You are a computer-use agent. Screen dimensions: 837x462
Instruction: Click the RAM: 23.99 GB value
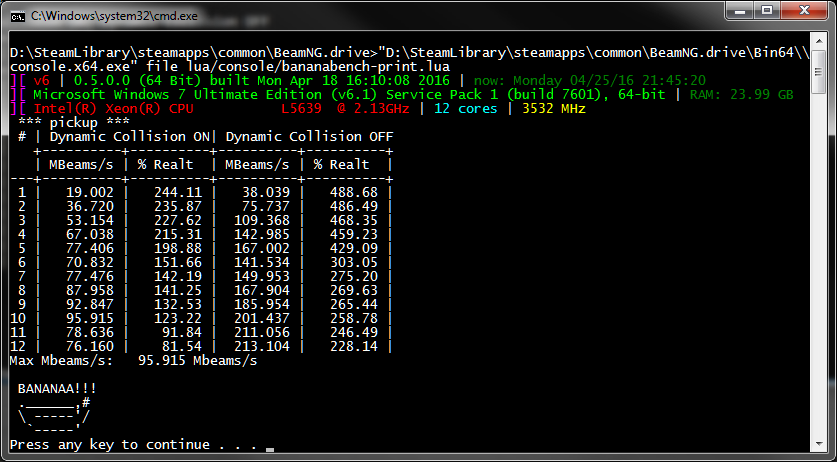coord(741,95)
